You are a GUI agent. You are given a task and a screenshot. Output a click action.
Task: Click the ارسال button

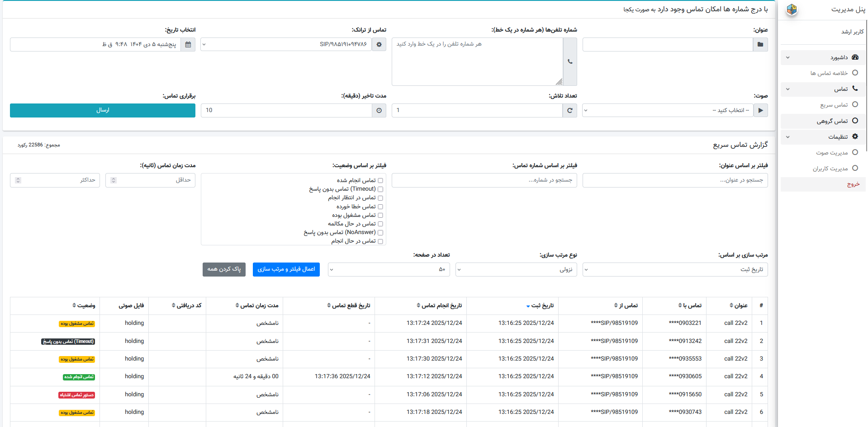pos(103,111)
